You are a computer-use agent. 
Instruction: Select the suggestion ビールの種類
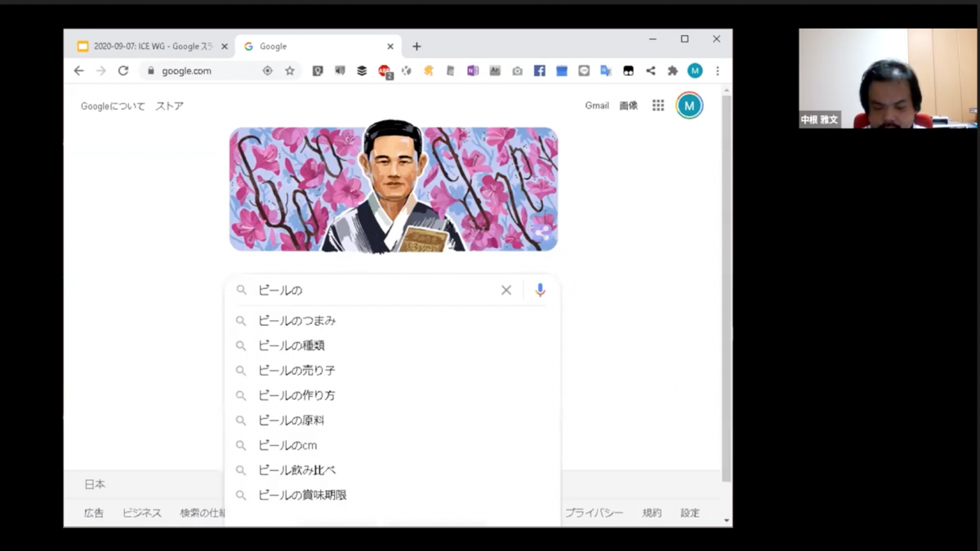click(x=393, y=345)
